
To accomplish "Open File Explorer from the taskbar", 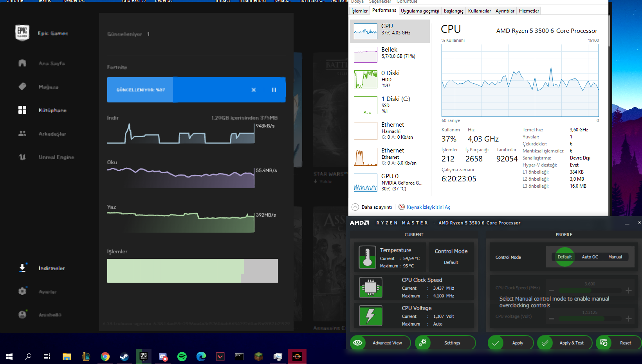I will [67, 356].
